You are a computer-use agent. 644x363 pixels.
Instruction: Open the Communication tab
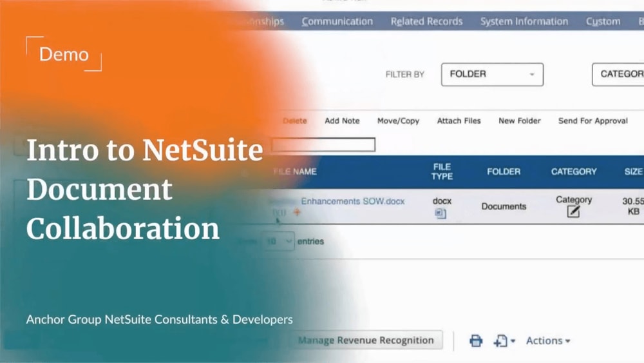click(x=337, y=21)
